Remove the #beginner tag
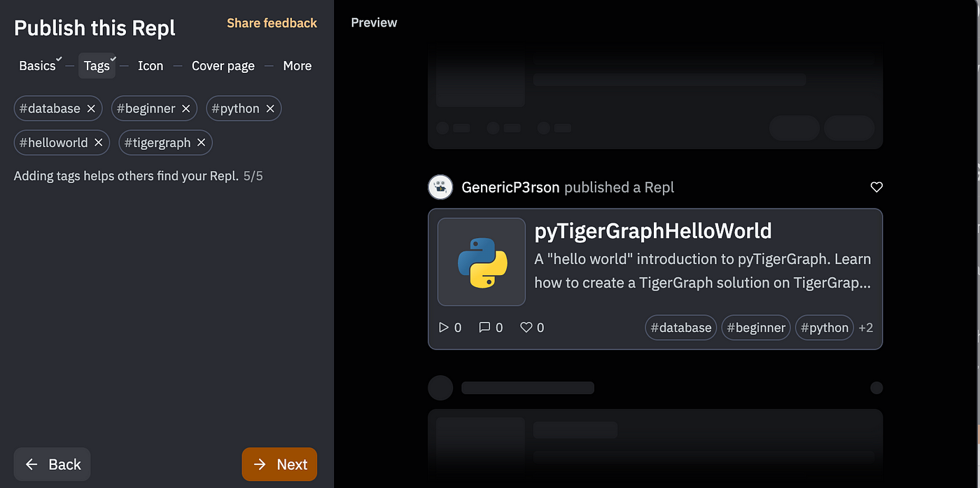Viewport: 980px width, 488px height. tap(185, 109)
